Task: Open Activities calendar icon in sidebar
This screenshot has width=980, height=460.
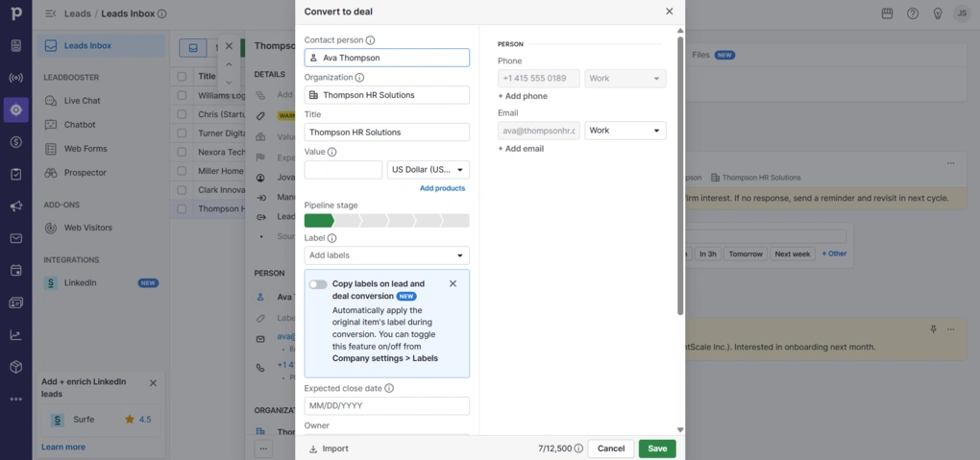Action: point(16,271)
